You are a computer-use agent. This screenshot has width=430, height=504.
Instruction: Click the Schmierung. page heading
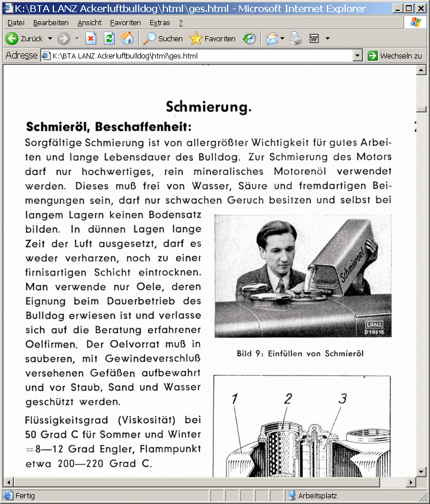209,107
